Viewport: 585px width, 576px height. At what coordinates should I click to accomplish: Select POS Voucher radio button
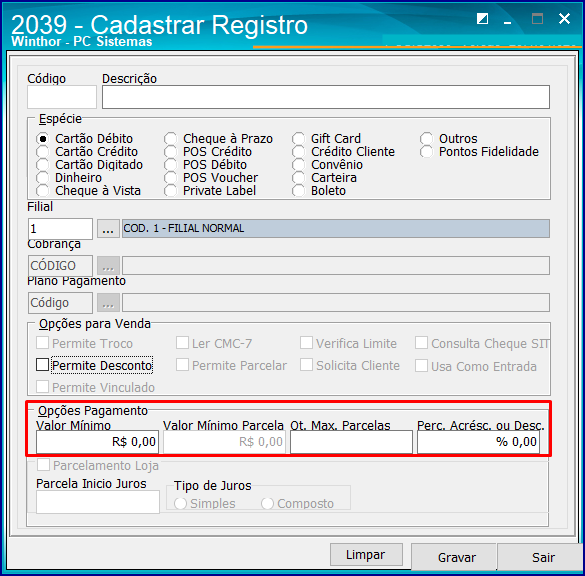tap(171, 178)
